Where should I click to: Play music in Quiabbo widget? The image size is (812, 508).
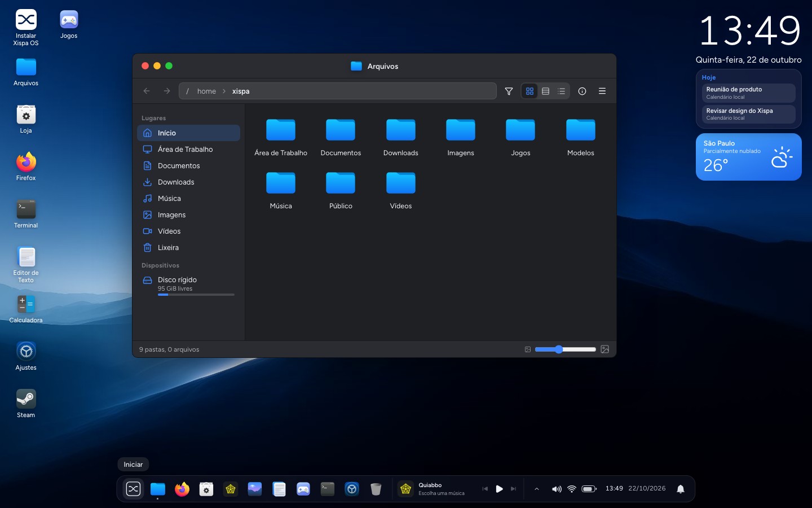click(499, 489)
